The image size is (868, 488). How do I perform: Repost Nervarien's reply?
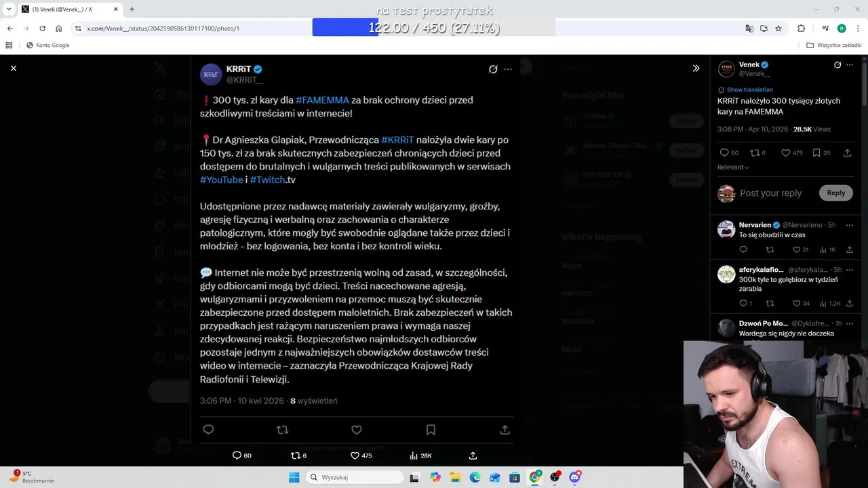[770, 250]
